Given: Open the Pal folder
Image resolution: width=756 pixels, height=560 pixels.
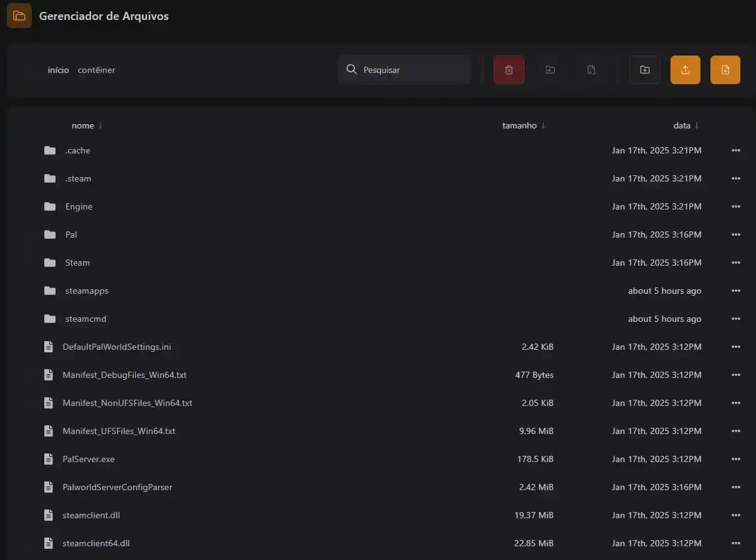Looking at the screenshot, I should 71,234.
